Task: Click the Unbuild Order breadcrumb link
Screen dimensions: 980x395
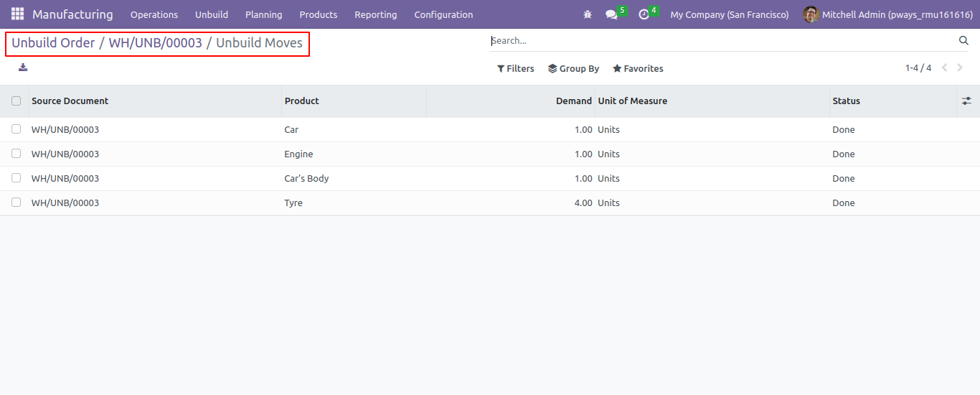Action: [x=53, y=43]
